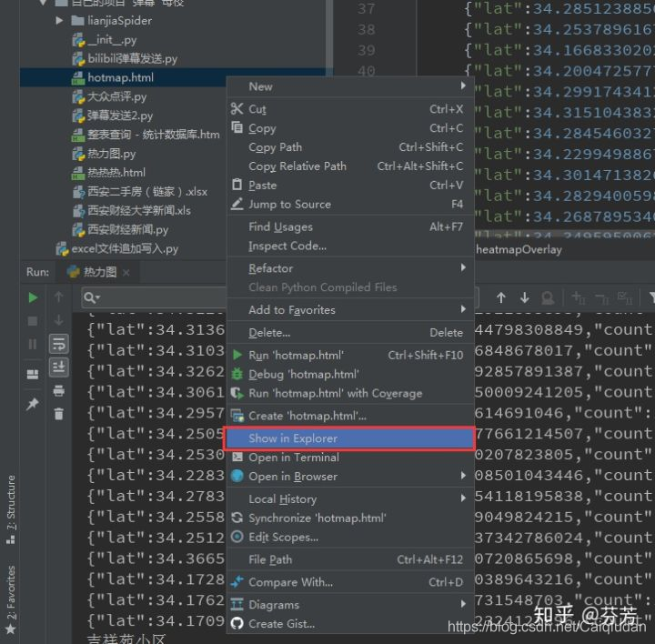655x644 pixels.
Task: Expand the Diagrams submenu
Action: [350, 604]
